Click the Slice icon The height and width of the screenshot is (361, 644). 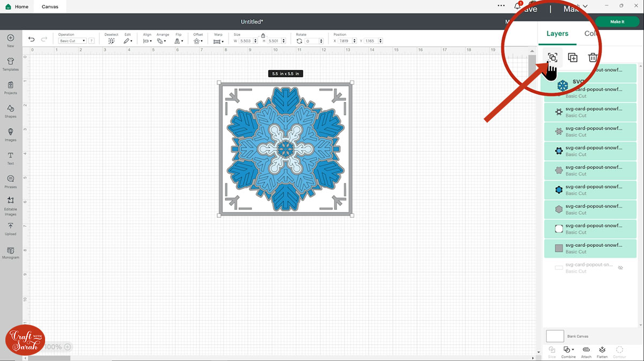pos(552,350)
